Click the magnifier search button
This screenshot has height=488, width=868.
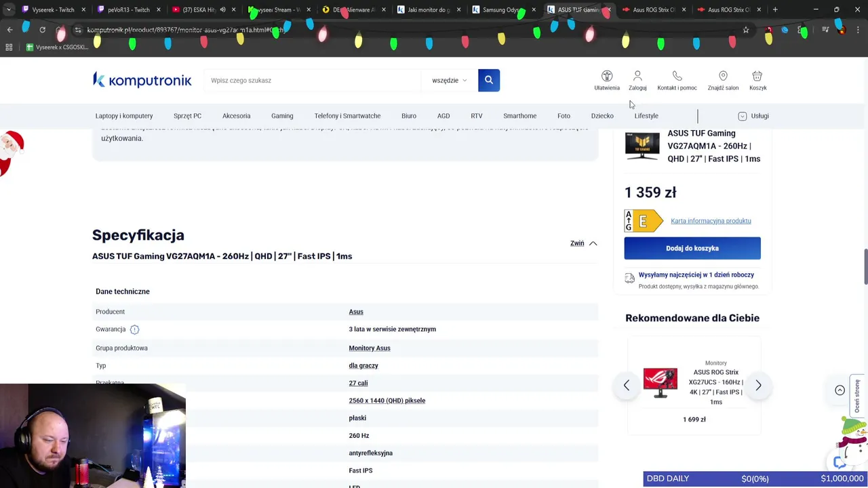point(489,80)
